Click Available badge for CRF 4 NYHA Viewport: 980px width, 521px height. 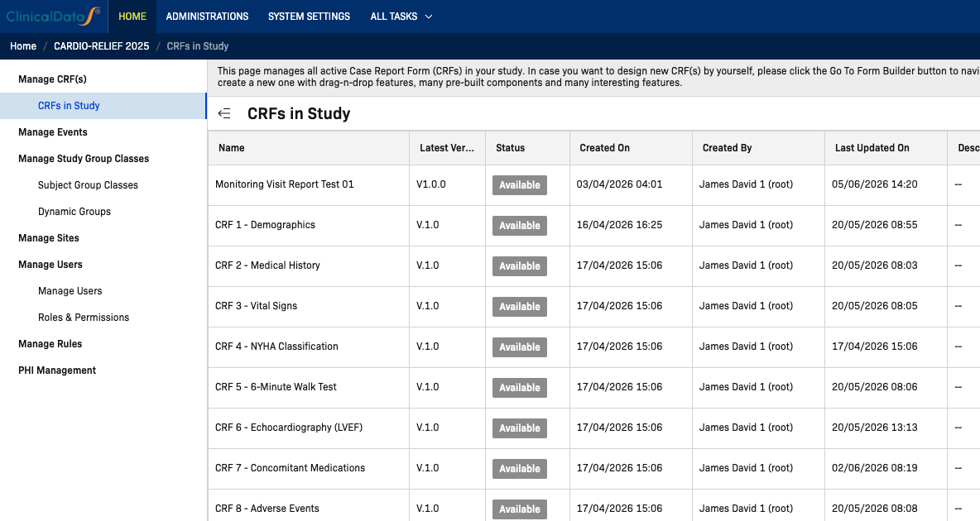[519, 347]
